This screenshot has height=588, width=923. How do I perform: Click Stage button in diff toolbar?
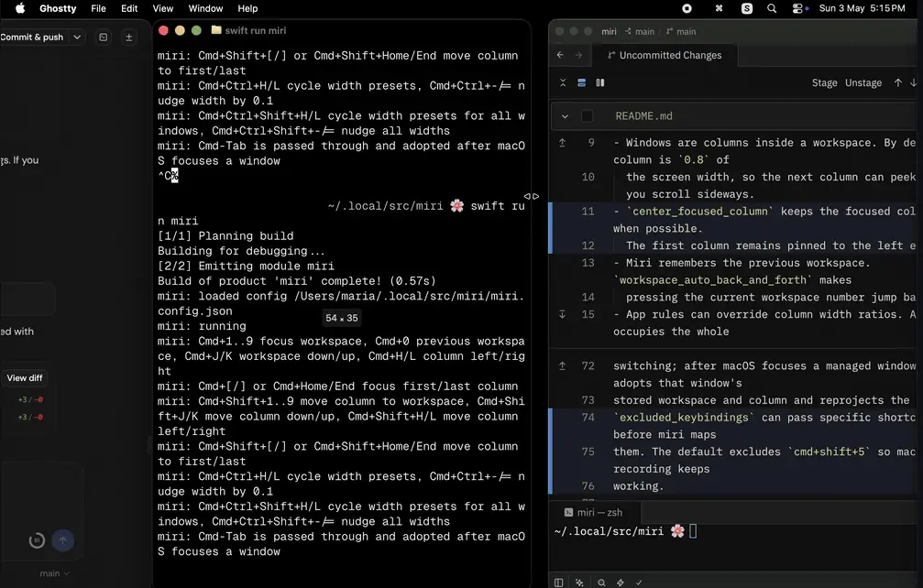824,83
